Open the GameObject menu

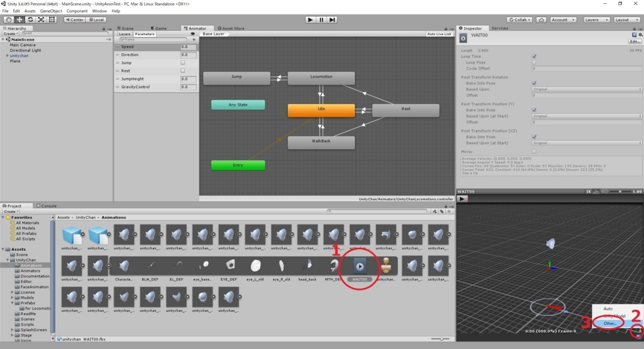(51, 11)
